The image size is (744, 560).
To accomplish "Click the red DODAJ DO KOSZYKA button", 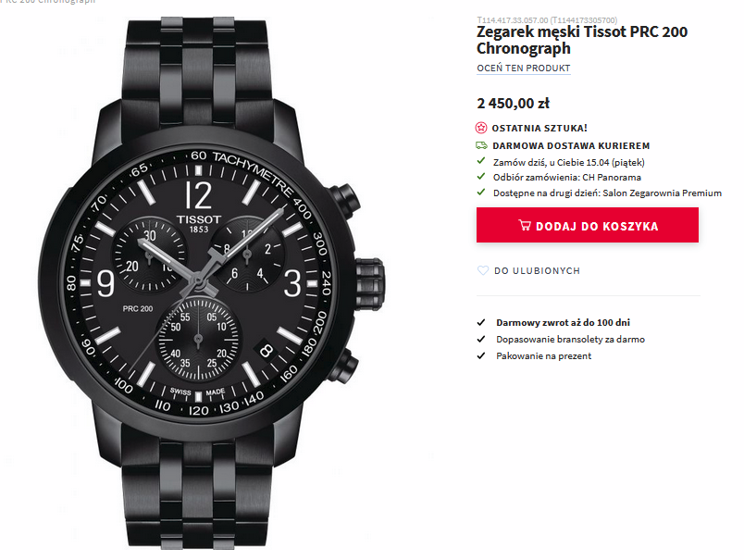I will [588, 225].
